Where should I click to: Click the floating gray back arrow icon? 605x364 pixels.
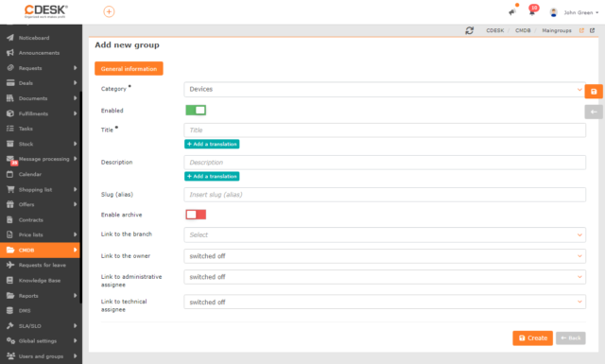[594, 112]
